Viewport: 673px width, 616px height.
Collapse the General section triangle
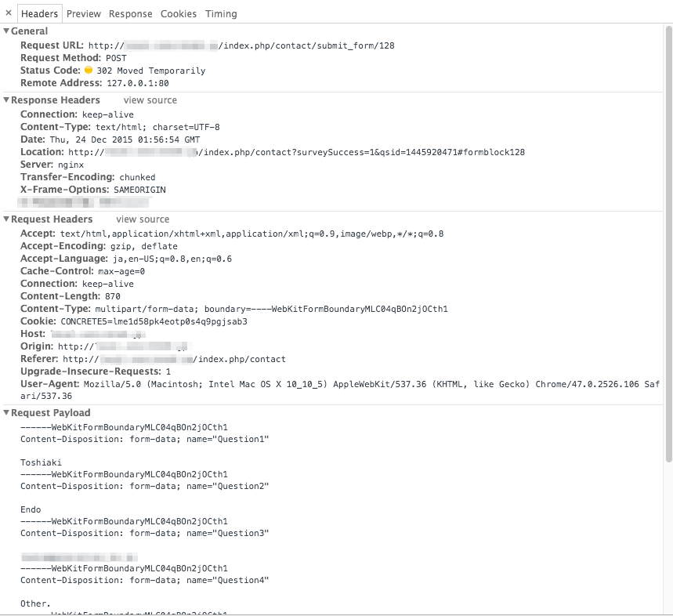click(6, 31)
